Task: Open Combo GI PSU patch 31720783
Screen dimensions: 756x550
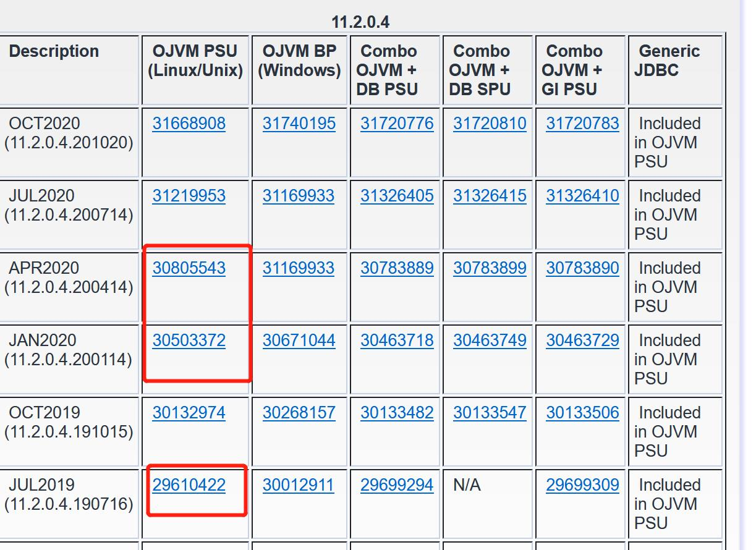Action: (582, 124)
